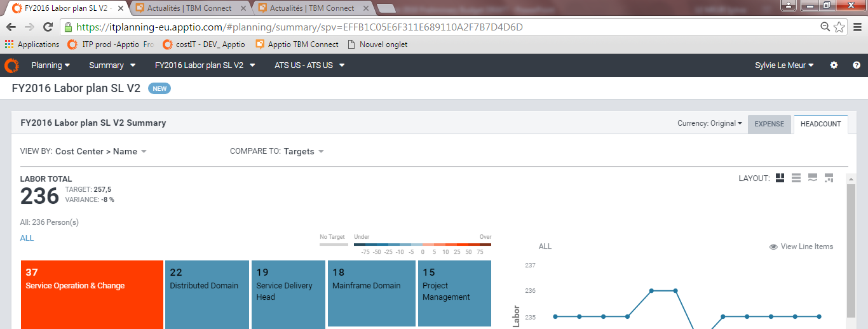Click the No Target gray legend swatch
This screenshot has height=329, width=868.
[x=334, y=244]
